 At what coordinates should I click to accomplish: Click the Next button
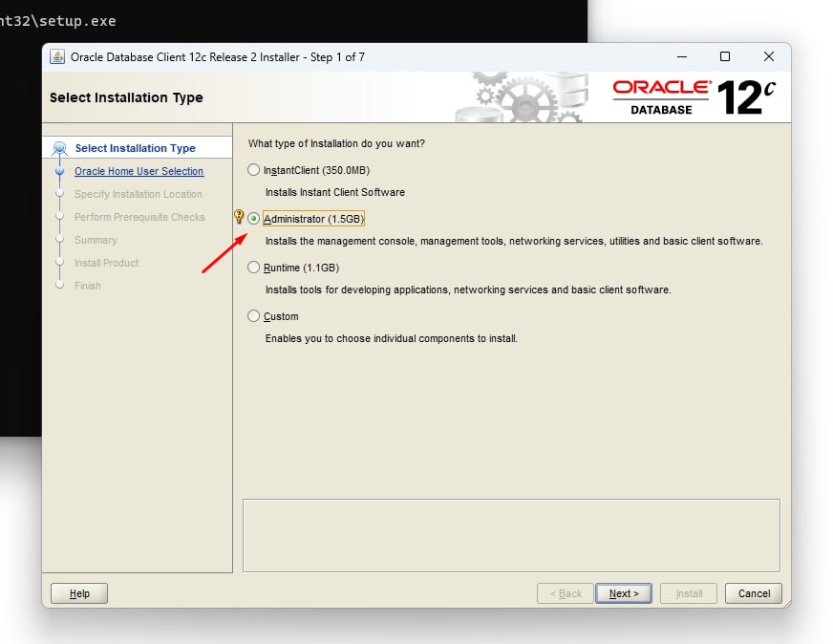point(624,593)
